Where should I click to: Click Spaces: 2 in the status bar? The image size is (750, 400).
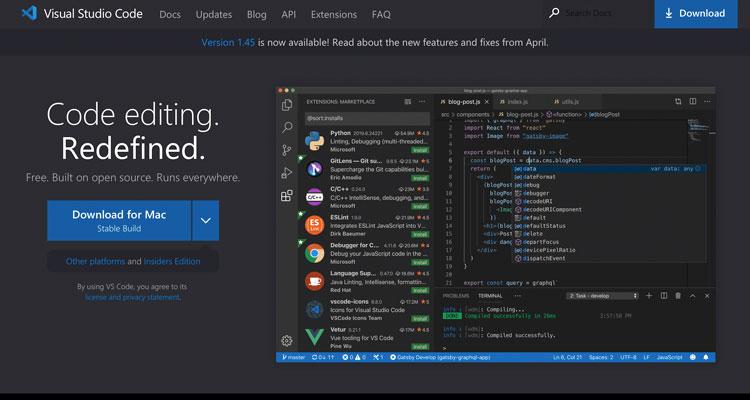coord(601,357)
